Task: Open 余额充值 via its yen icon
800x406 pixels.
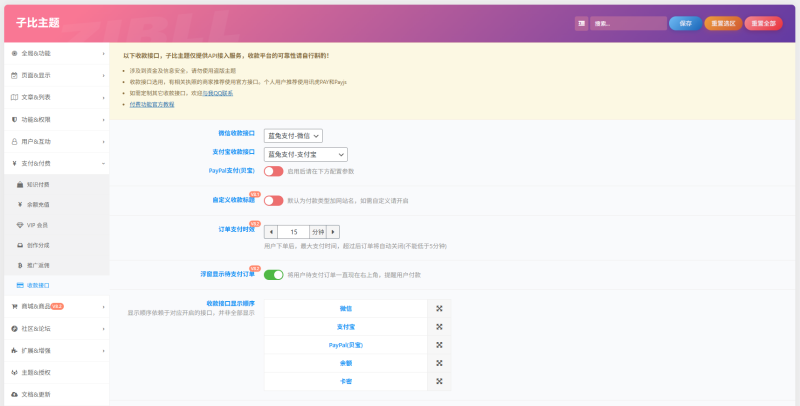Action: click(20, 205)
